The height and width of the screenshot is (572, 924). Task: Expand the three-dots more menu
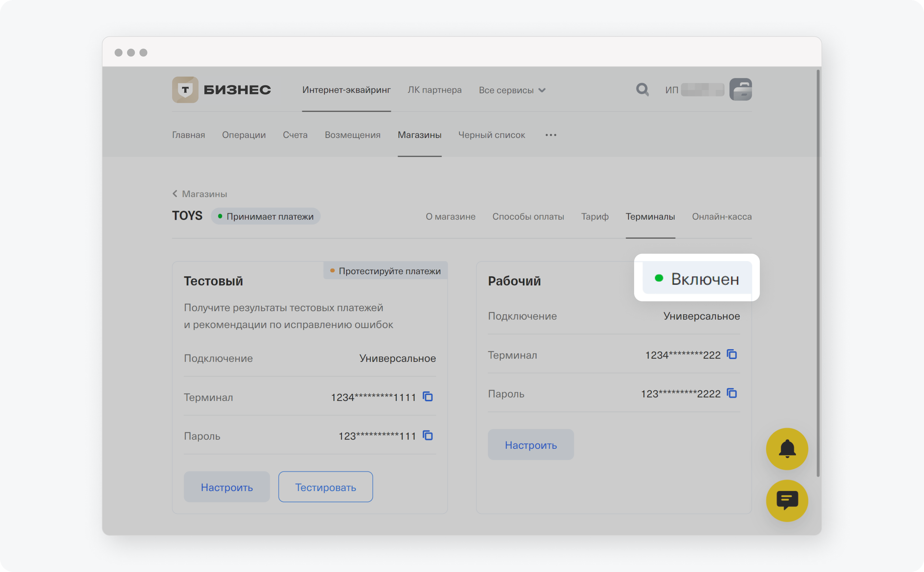pyautogui.click(x=551, y=135)
